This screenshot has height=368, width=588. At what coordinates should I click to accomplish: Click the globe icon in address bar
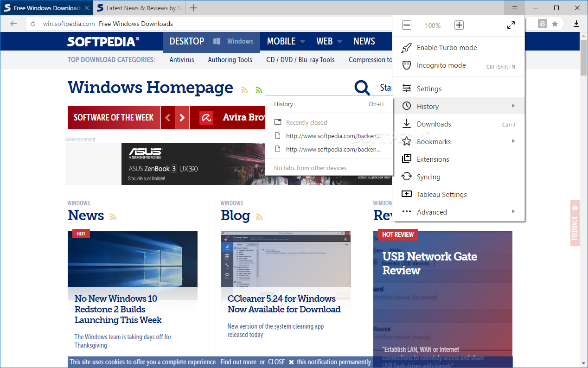click(x=543, y=24)
